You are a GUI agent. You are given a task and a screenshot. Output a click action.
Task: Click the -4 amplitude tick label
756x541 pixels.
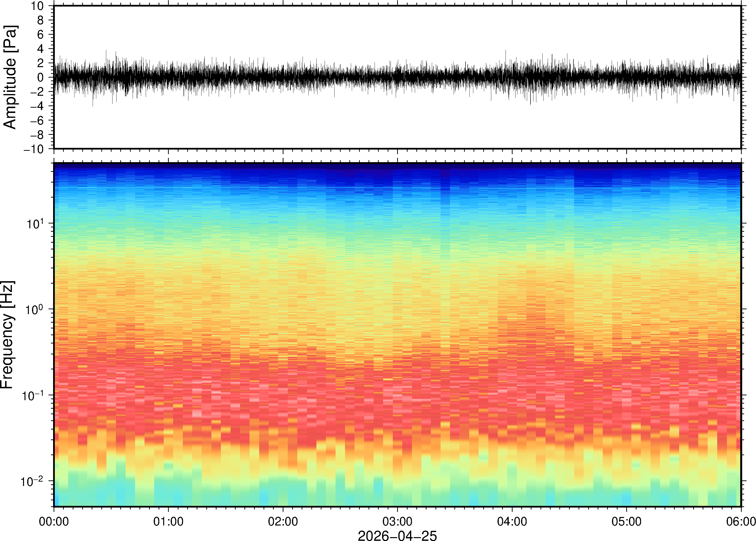tap(37, 106)
